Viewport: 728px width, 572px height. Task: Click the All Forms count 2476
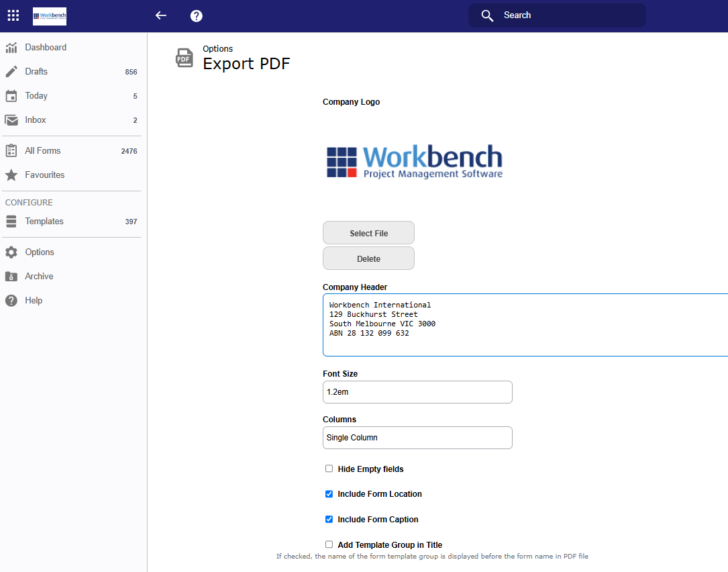point(129,151)
